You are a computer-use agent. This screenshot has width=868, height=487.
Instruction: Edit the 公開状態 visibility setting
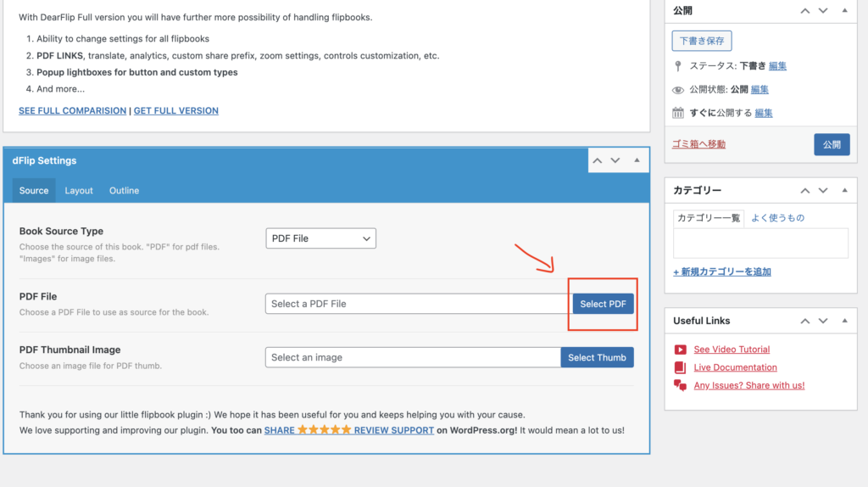(x=759, y=89)
